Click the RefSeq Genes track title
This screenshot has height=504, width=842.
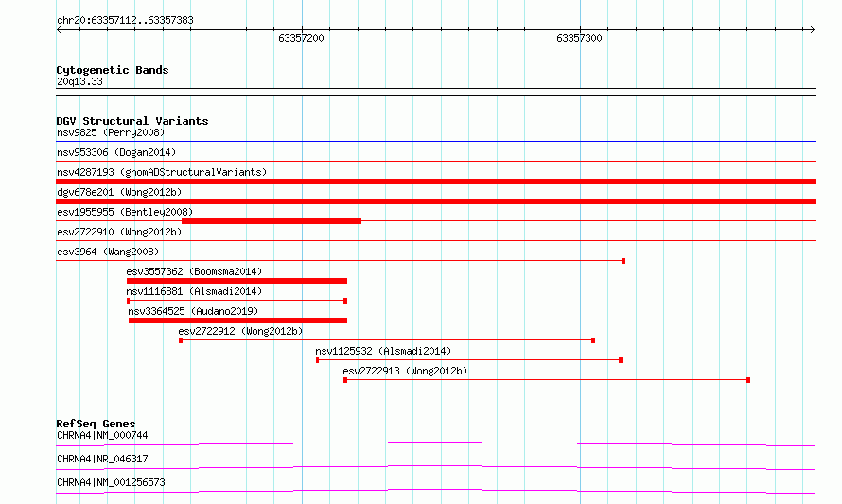click(x=96, y=424)
